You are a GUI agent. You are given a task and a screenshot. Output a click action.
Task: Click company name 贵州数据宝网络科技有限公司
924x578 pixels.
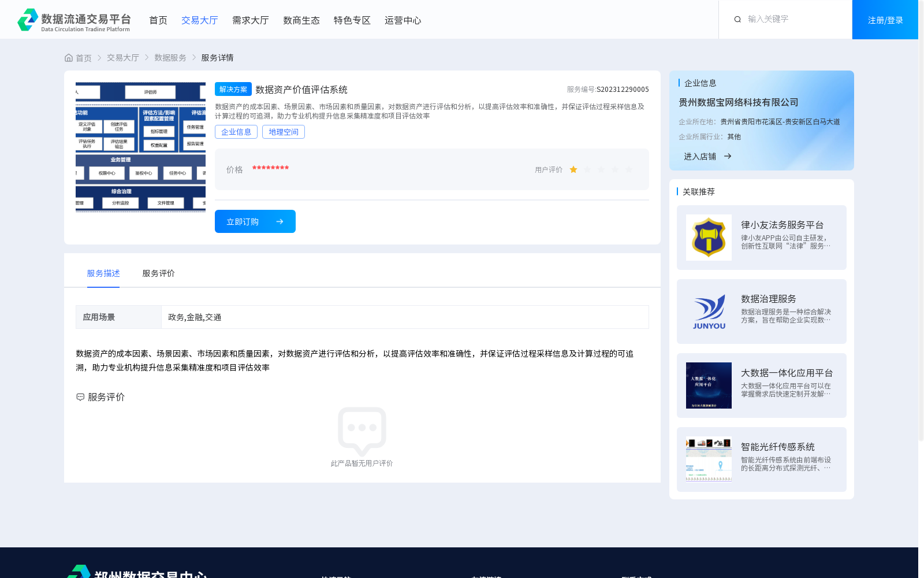click(x=739, y=102)
